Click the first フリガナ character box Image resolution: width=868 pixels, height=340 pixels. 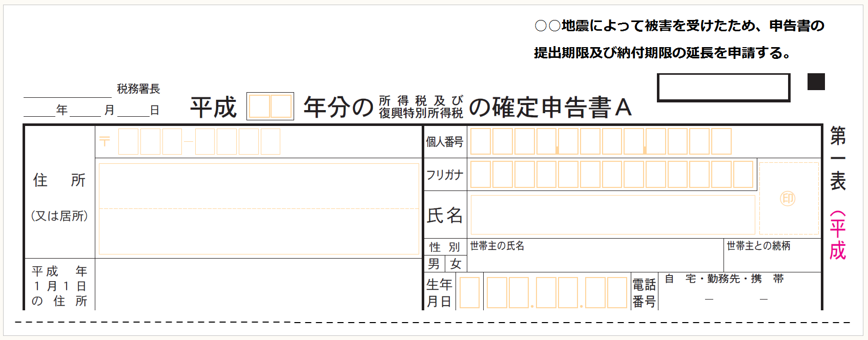click(481, 174)
